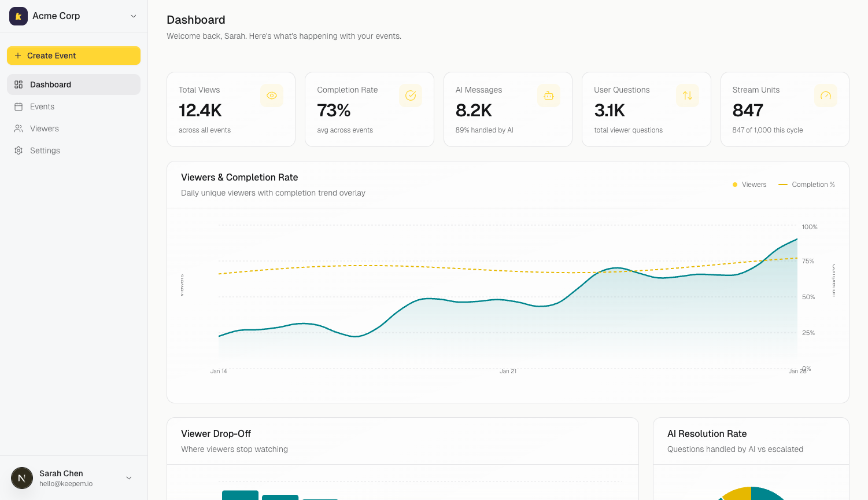Toggle the Viewers series in chart legend
Viewport: 868px width, 500px height.
click(749, 184)
